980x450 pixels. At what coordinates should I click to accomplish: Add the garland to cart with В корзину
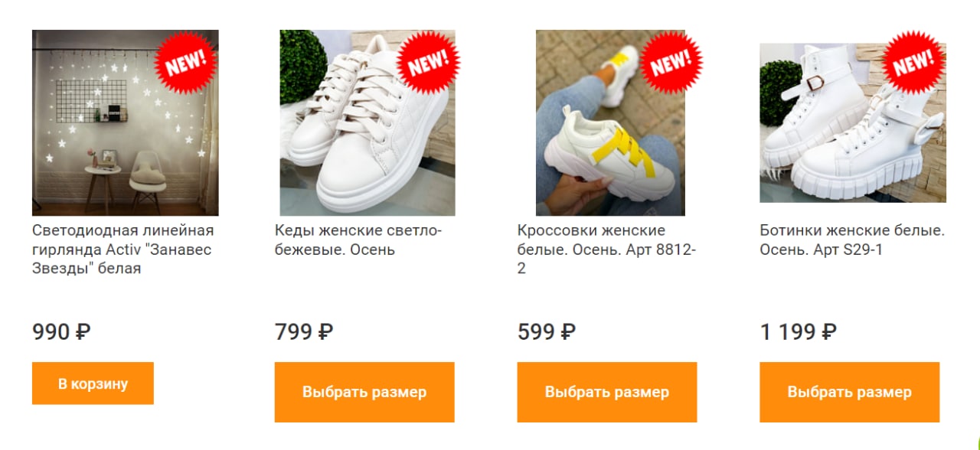(x=93, y=383)
